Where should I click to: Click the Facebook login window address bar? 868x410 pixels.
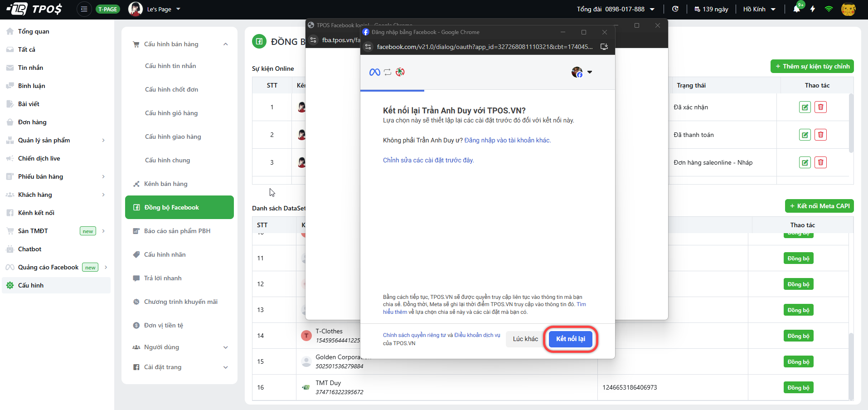pos(485,47)
